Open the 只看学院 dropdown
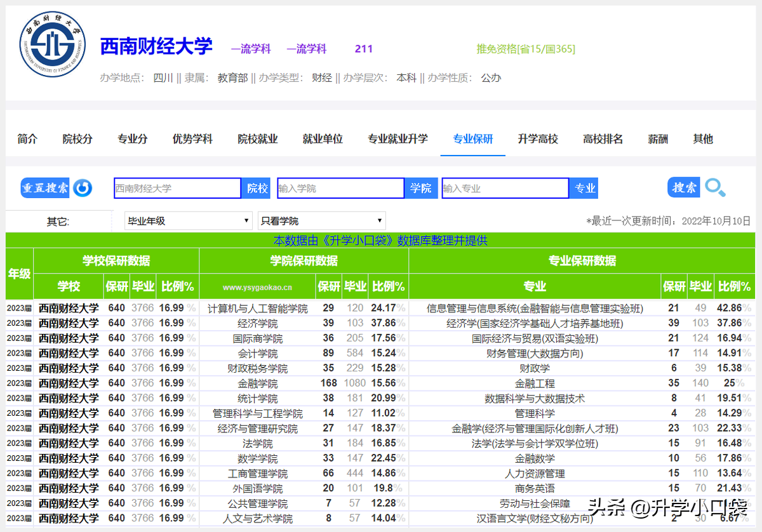The width and height of the screenshot is (762, 532). click(x=322, y=221)
